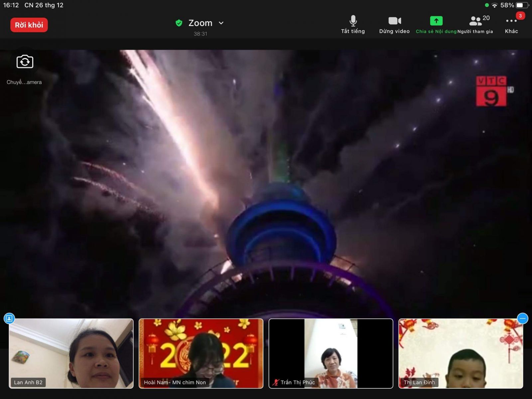
Task: Mute microphone with Tắt tiếng
Action: tap(353, 25)
